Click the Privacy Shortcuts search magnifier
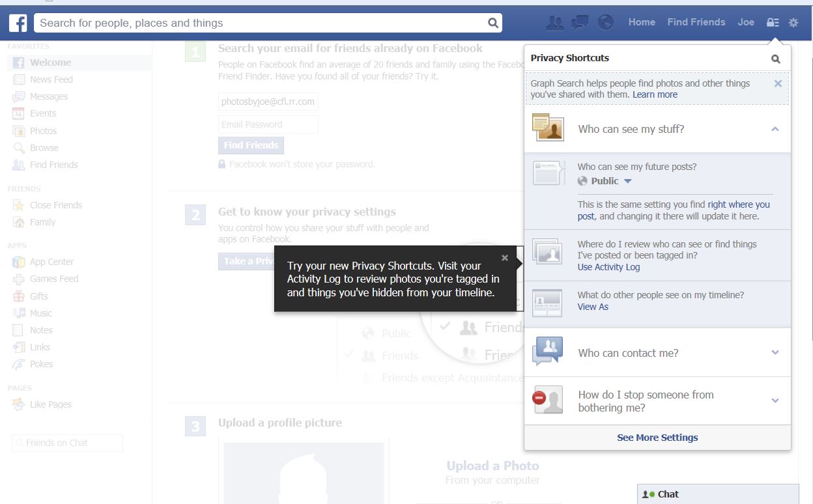Screen dimensions: 813x504 pyautogui.click(x=775, y=59)
